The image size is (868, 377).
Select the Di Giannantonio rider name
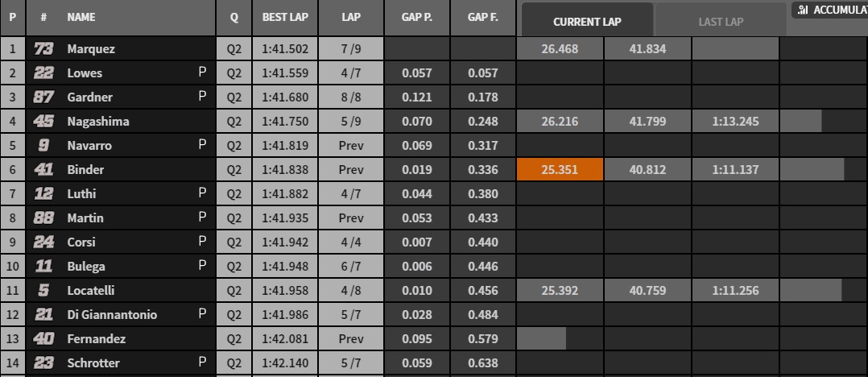point(112,315)
